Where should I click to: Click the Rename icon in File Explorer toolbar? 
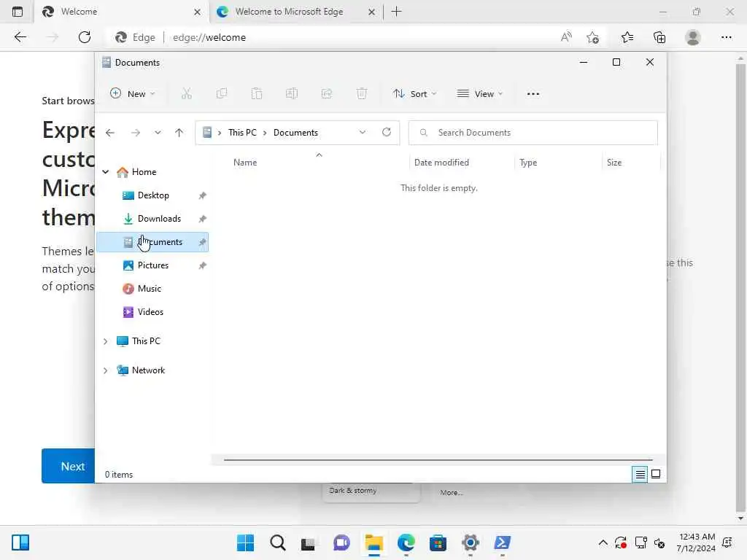pos(292,94)
